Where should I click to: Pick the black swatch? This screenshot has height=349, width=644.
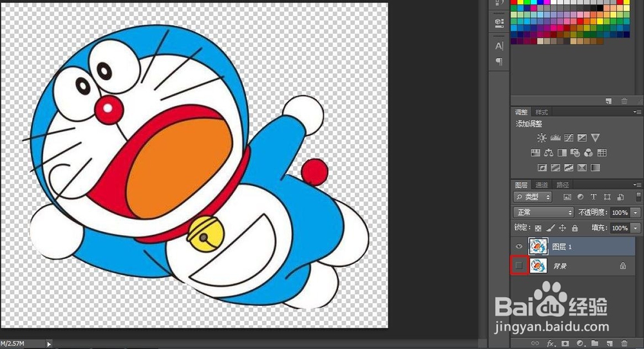coord(600,8)
